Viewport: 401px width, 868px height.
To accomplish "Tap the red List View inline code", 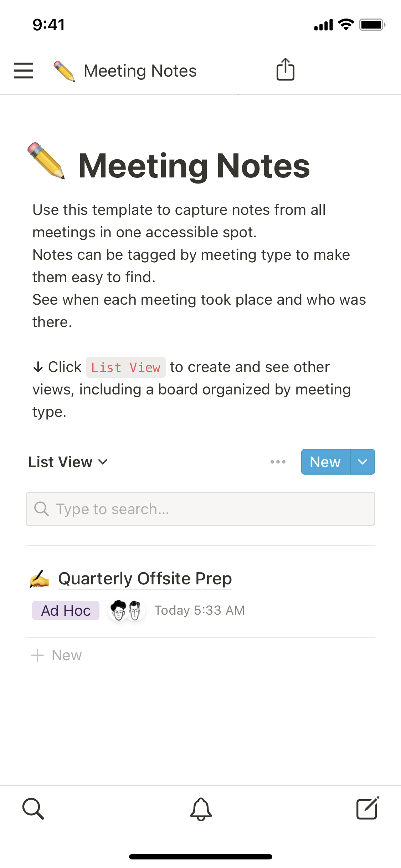I will (x=125, y=367).
